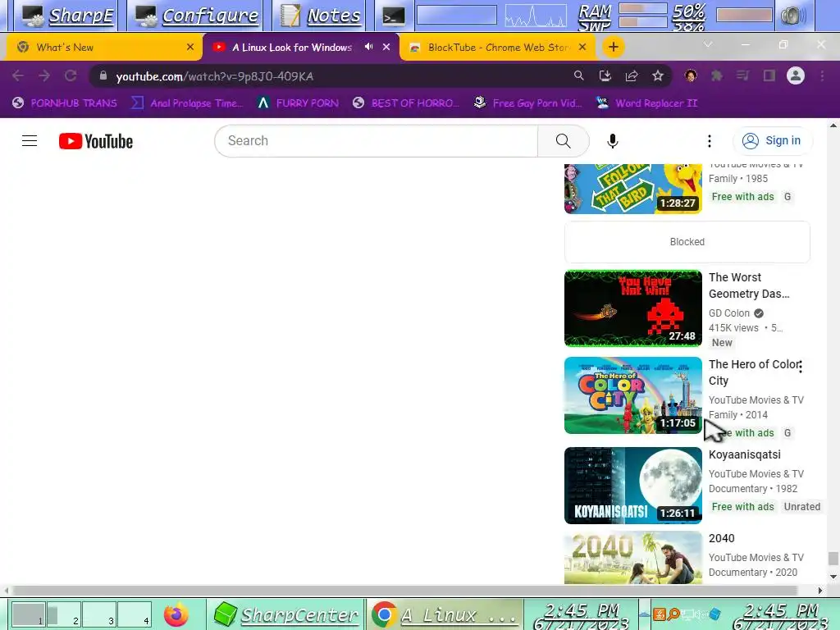Open YouTube settings three-dot menu beside Sign in
Viewport: 840px width, 630px height.
pos(710,141)
